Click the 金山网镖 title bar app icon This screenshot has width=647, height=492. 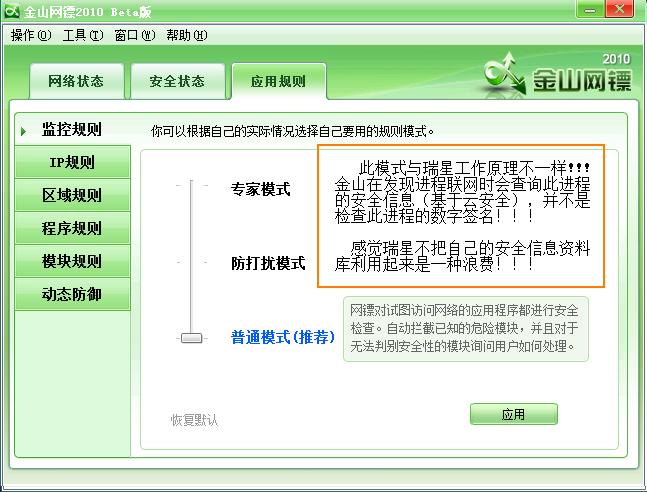[x=12, y=10]
